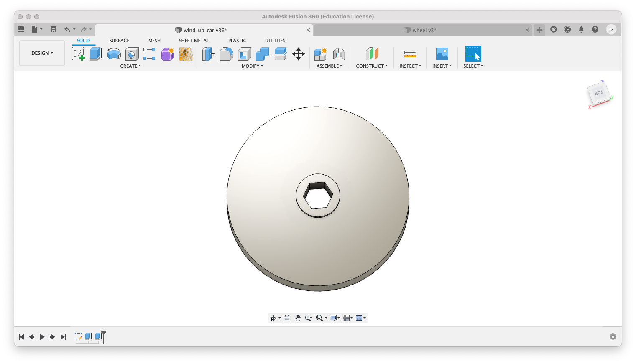Add a new design tab
Viewport: 636px width, 364px height.
click(539, 30)
